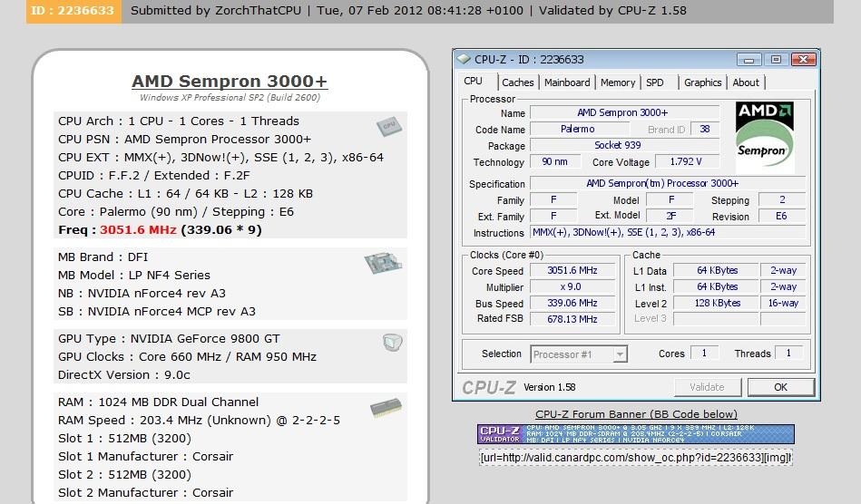Click the Slot 1 Manufacturer : Corsair line
Viewport: 861px width, 504px height.
coord(145,456)
